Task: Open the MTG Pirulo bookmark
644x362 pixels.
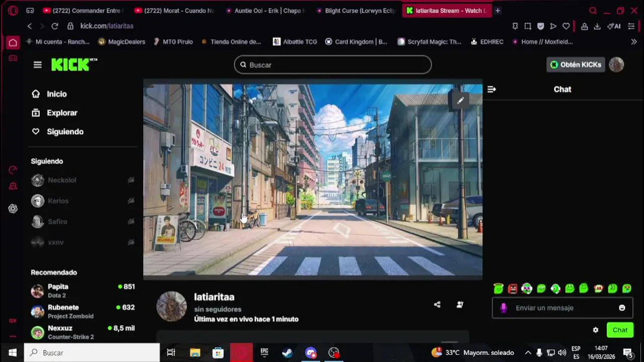Action: [x=173, y=42]
